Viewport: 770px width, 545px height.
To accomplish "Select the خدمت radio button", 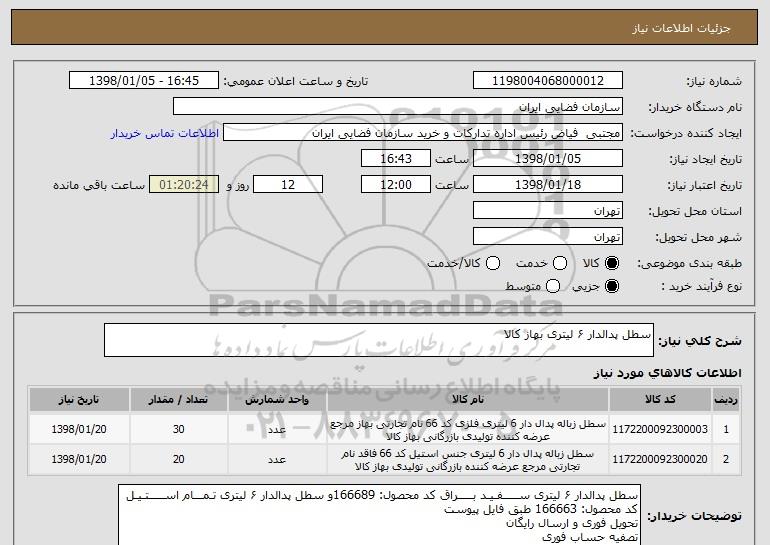I will click(560, 263).
